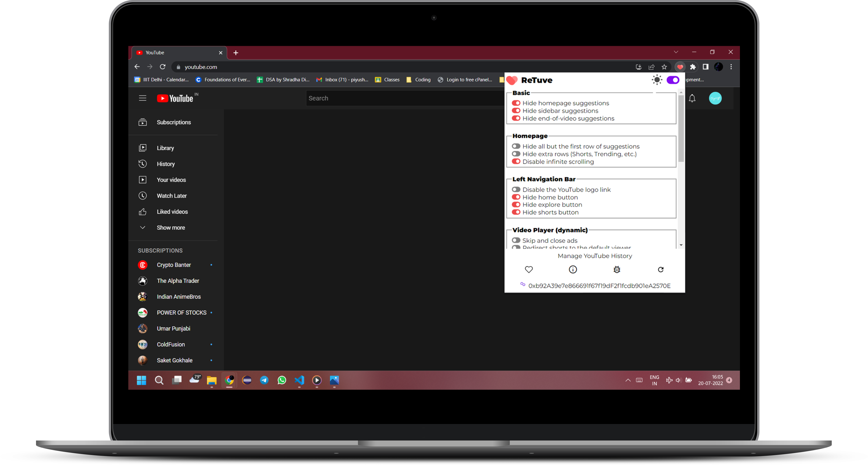Enable the ReTuve power toggle switch
868x465 pixels.
pyautogui.click(x=673, y=80)
